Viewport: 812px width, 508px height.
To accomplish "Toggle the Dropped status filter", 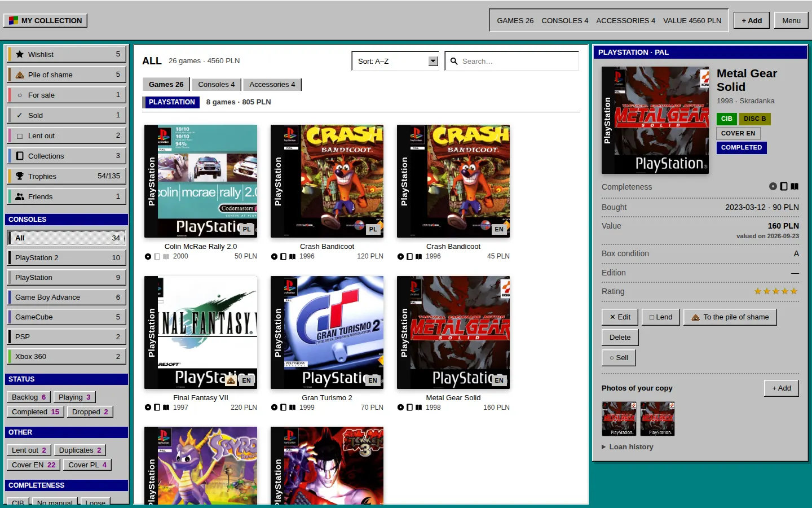I will pyautogui.click(x=90, y=411).
